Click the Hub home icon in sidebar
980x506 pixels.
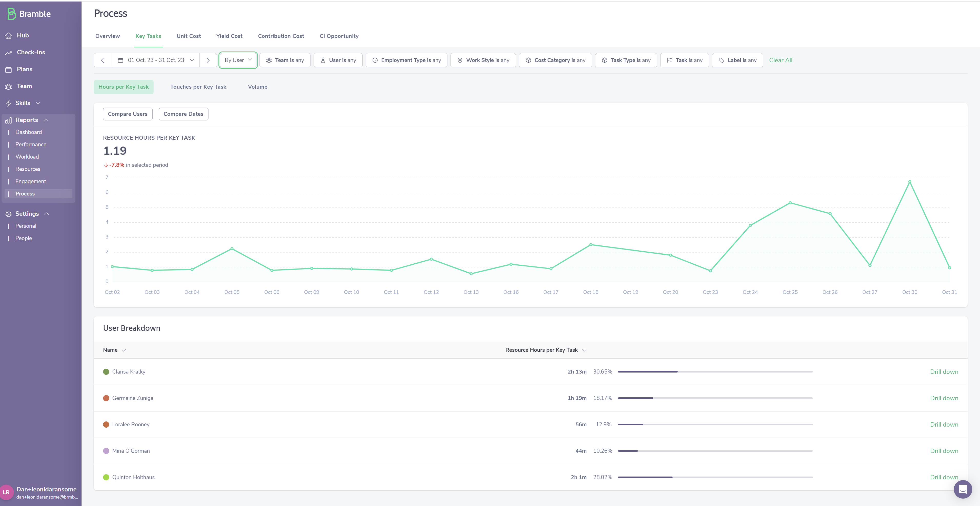pos(8,36)
